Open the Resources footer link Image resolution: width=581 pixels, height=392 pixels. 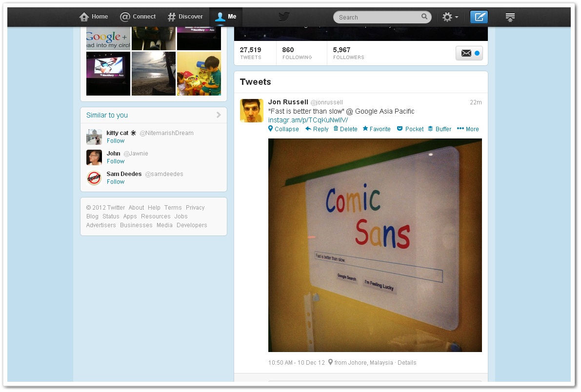156,216
